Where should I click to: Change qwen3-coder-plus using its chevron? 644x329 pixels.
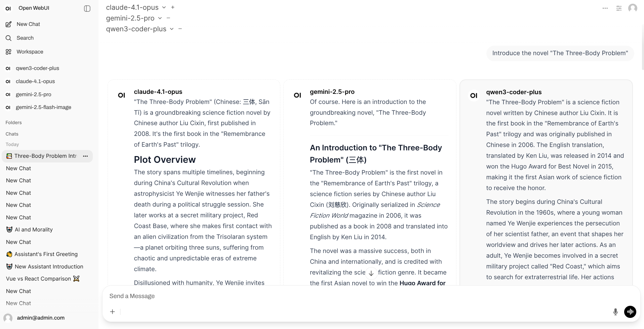coord(171,29)
